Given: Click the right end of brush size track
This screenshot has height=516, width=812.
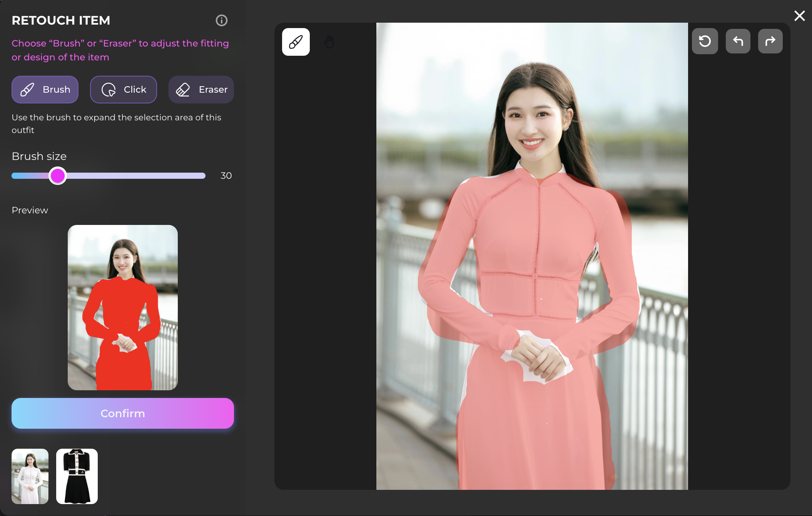Looking at the screenshot, I should click(x=203, y=176).
